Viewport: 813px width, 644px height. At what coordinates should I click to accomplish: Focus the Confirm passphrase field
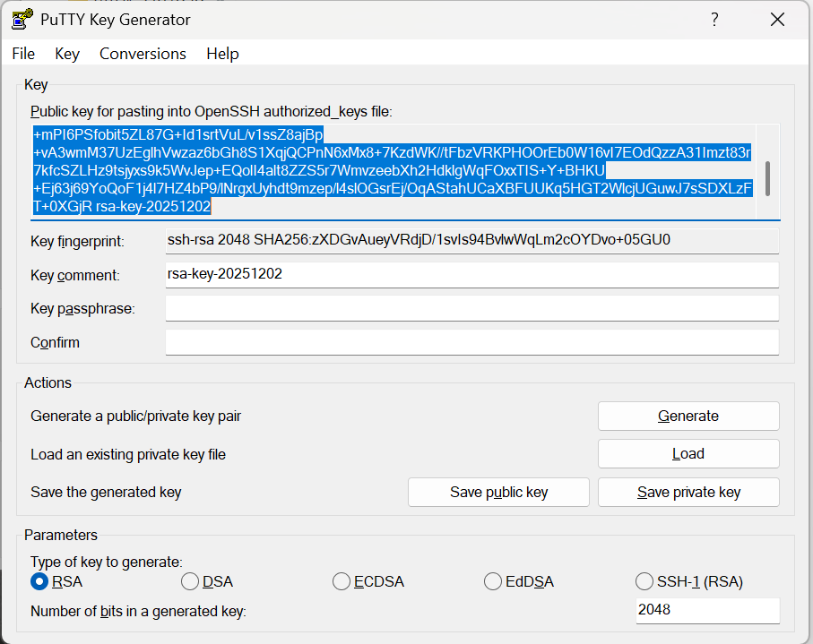(x=471, y=343)
